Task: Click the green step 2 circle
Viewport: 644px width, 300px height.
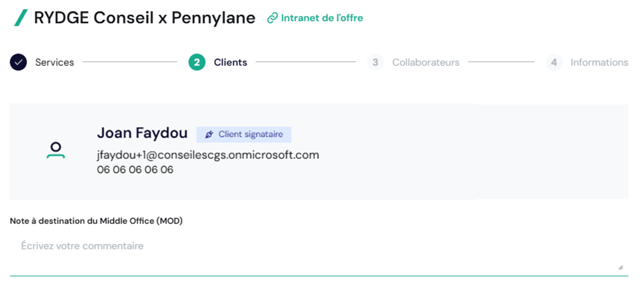Action: (x=197, y=62)
